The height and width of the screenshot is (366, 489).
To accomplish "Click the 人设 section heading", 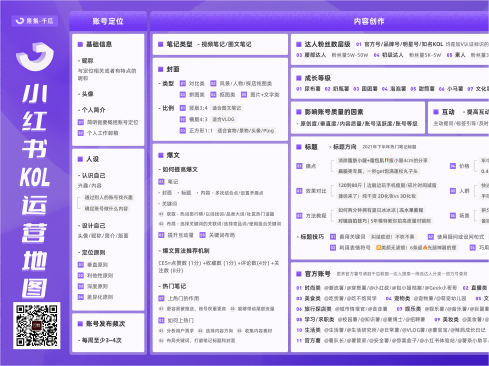I will click(x=93, y=159).
